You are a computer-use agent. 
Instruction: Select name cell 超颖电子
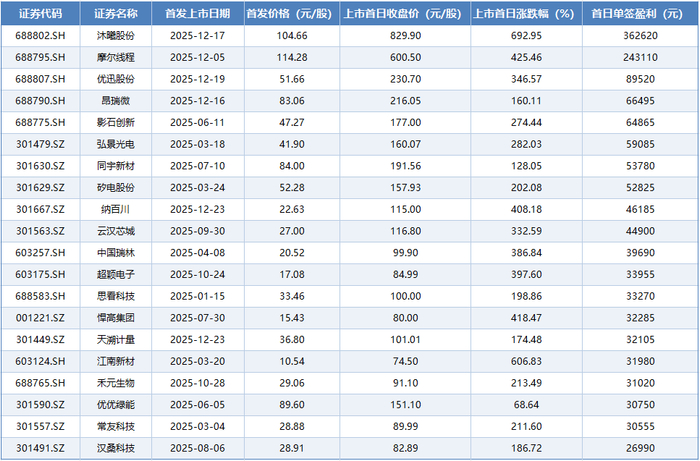point(116,275)
